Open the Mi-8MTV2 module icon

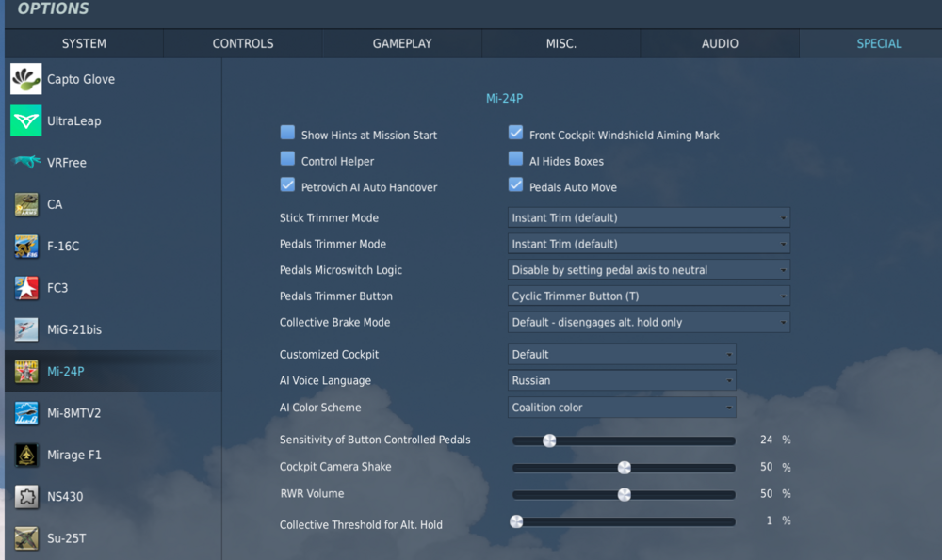26,413
